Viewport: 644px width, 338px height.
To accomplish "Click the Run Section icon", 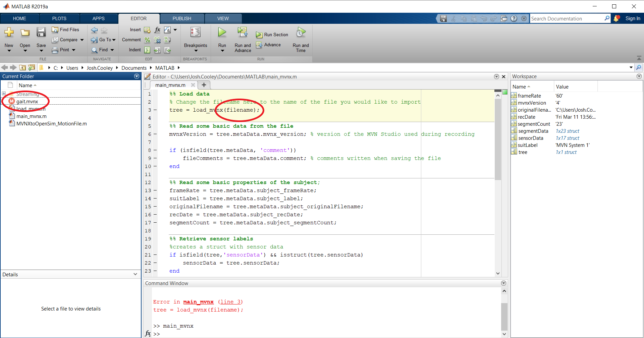I will [x=259, y=35].
